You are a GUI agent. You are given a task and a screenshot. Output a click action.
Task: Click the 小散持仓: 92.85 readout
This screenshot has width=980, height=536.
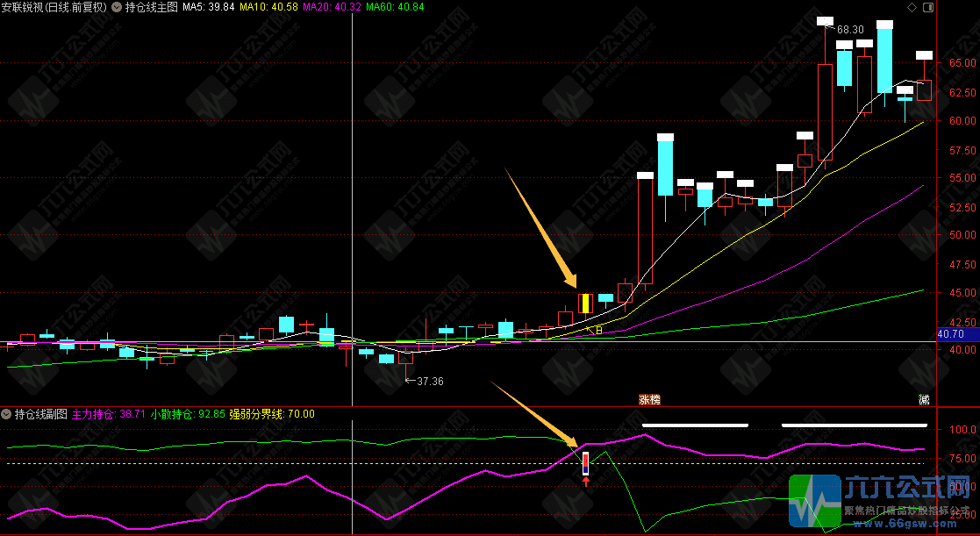coord(188,413)
